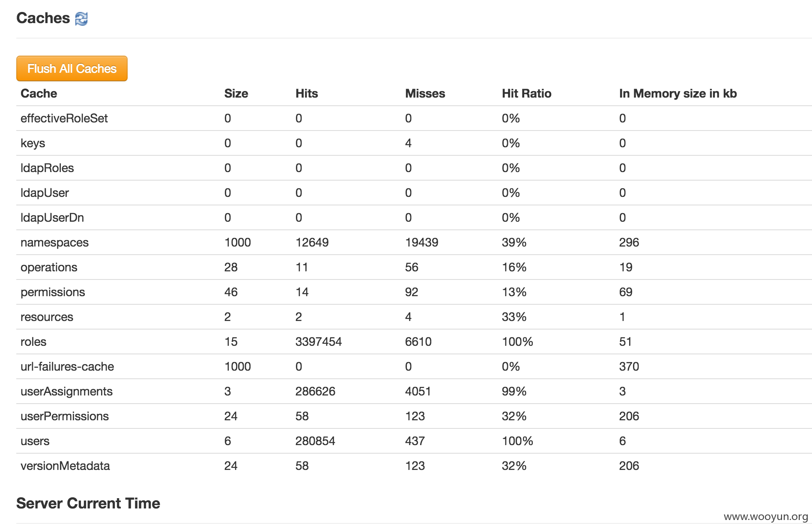
Task: Click the In Memory size in kb header
Action: click(x=678, y=94)
